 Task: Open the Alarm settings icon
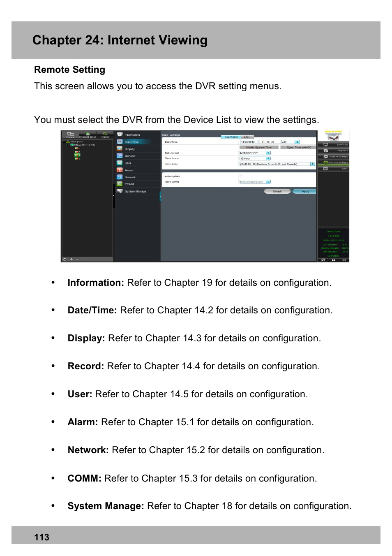[120, 169]
